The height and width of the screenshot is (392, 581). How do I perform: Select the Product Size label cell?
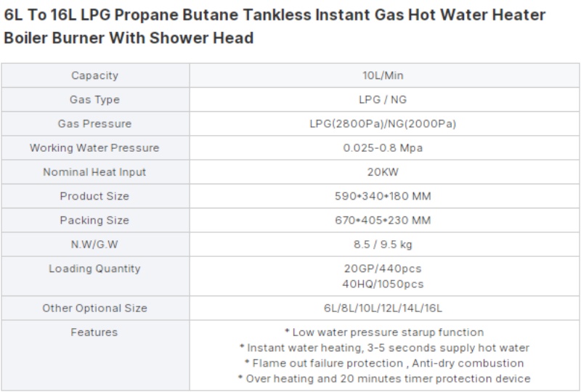coord(95,196)
